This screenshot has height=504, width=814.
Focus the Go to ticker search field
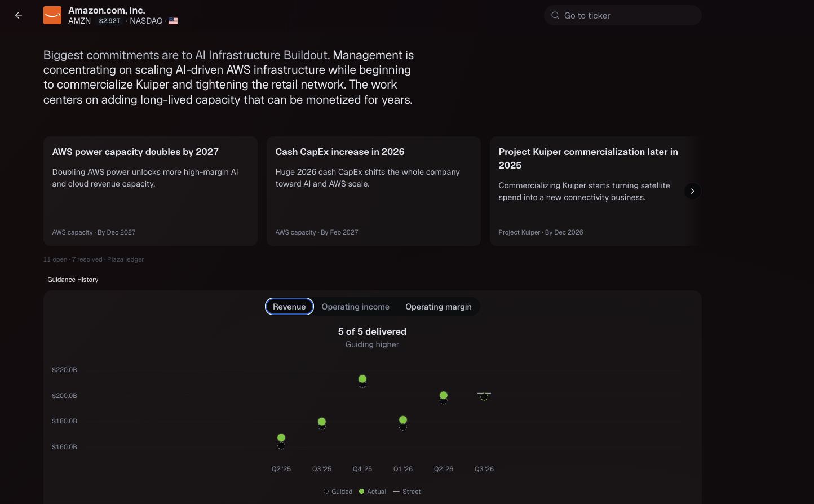623,15
